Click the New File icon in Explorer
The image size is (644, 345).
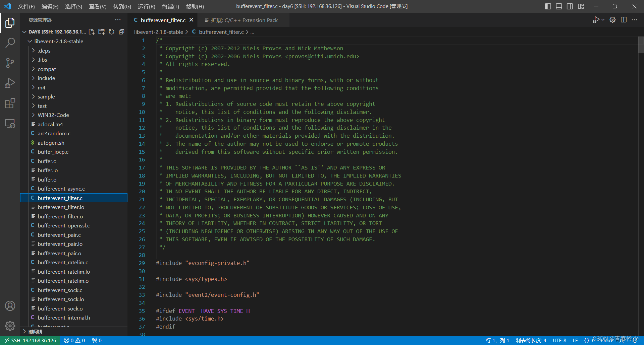click(92, 32)
